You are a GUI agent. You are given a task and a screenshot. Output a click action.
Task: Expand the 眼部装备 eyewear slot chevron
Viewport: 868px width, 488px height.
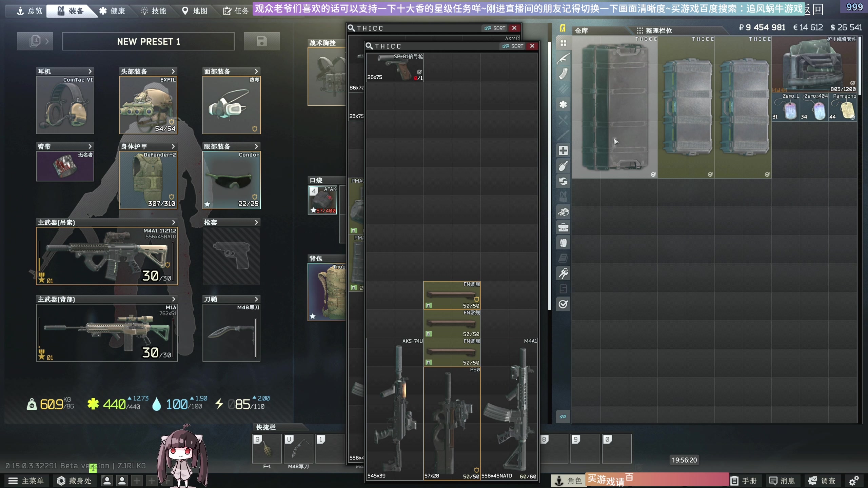256,146
